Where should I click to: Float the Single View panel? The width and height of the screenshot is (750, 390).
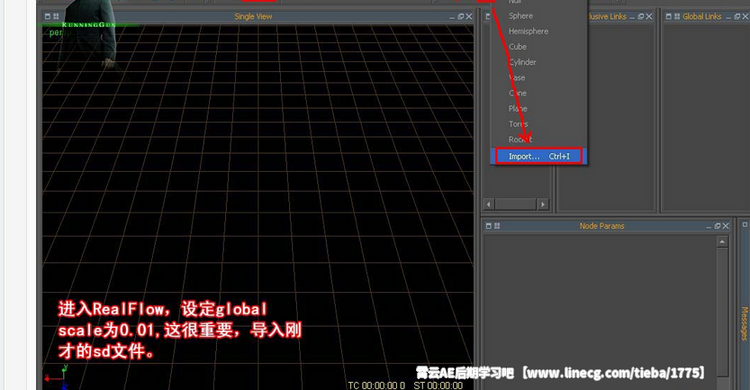click(x=461, y=16)
